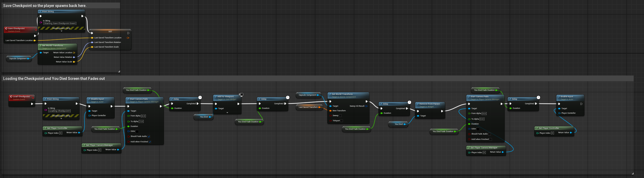Screen dimensions: 644x178
Task: Click the orange New Transform input pin
Action: click(331, 111)
